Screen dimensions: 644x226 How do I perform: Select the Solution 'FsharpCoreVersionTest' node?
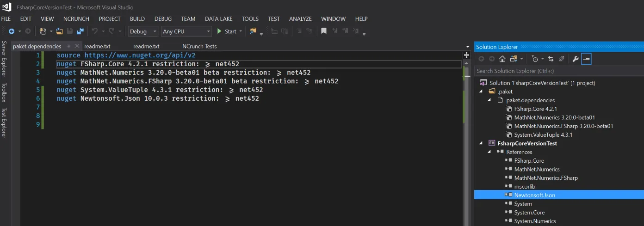click(x=542, y=83)
